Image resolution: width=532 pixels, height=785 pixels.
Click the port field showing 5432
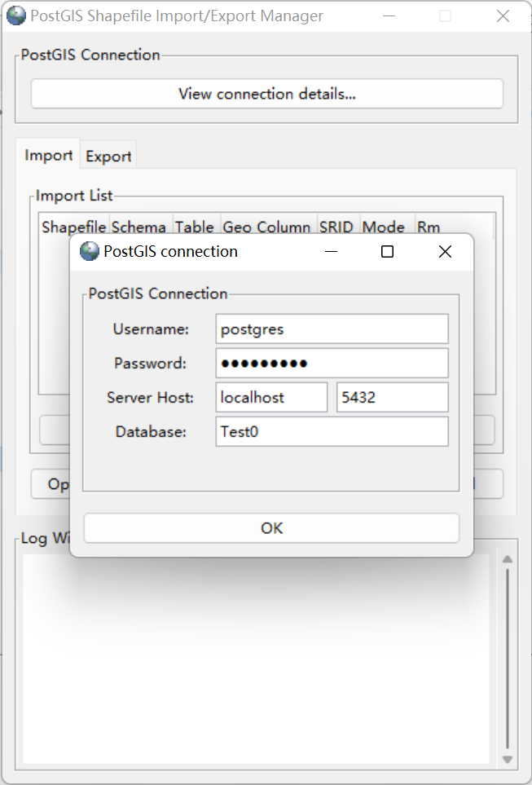pos(393,398)
